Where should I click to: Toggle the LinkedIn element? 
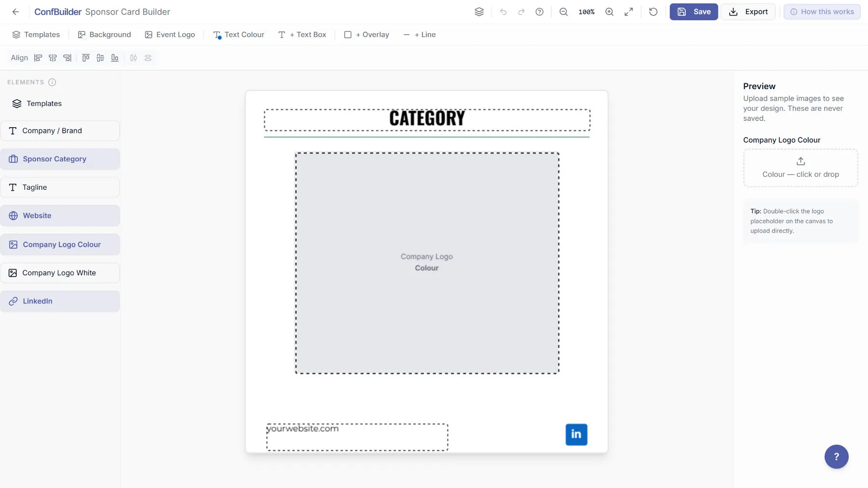[x=60, y=301]
